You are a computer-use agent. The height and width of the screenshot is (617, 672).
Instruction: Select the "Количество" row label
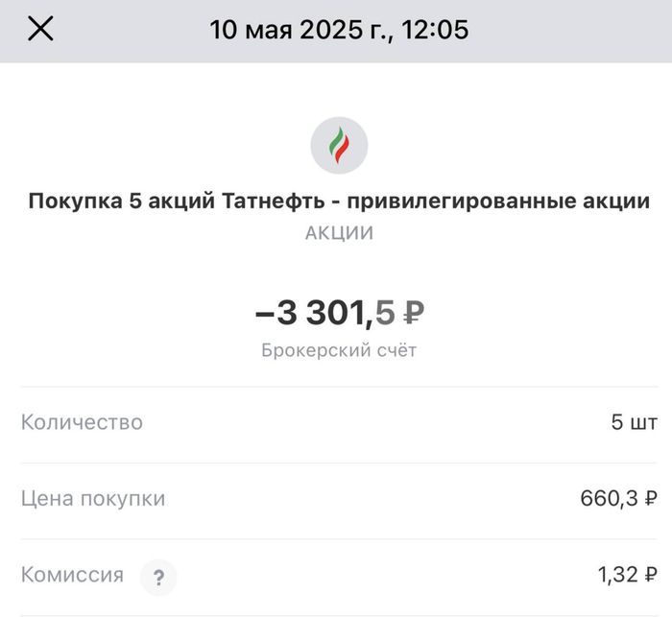pos(82,422)
